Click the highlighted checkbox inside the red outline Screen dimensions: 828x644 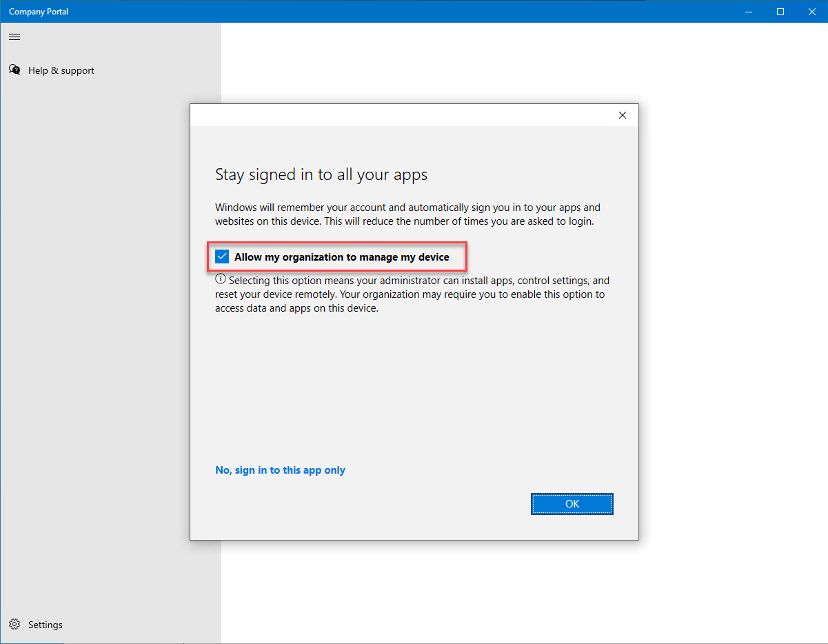click(221, 256)
